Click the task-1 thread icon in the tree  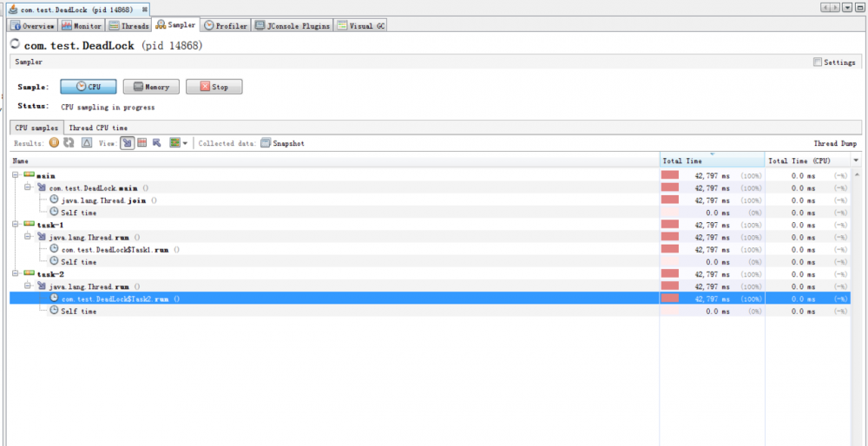click(x=30, y=224)
